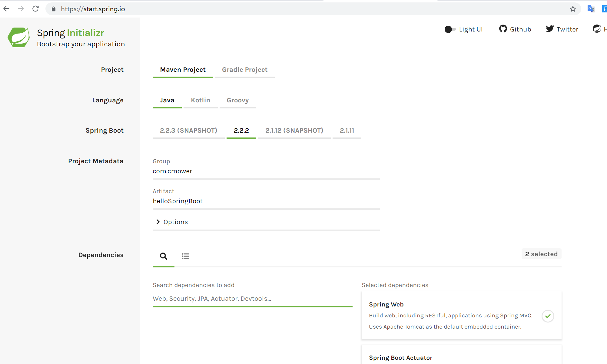Bookmark this page with the star
This screenshot has width=607, height=364.
click(573, 9)
